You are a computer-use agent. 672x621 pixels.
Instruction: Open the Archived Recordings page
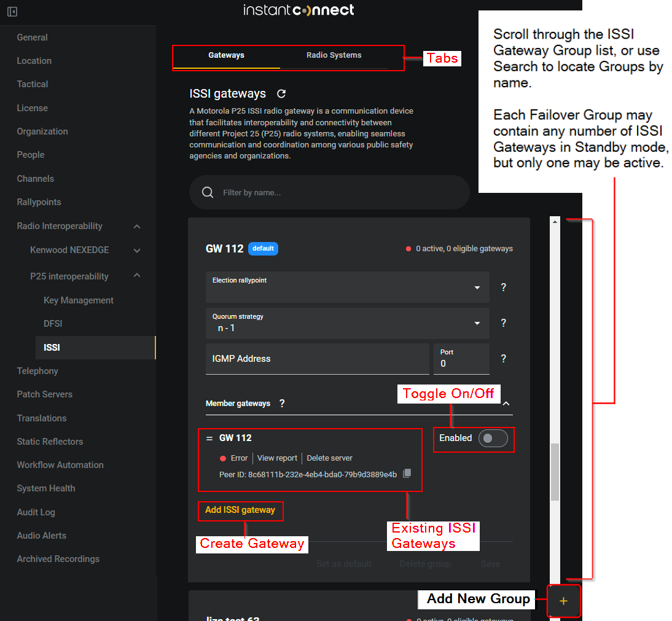[58, 559]
